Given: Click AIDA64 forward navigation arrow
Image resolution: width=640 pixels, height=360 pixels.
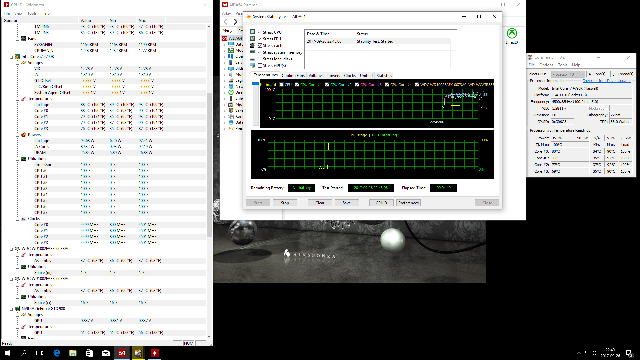Looking at the screenshot, I should pos(235,22).
